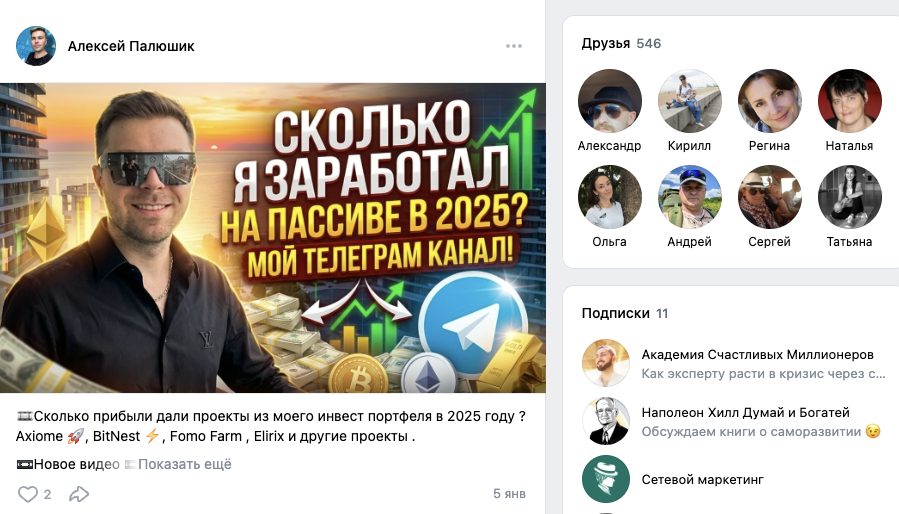
Task: Open Сергей's friend avatar
Action: pos(769,197)
